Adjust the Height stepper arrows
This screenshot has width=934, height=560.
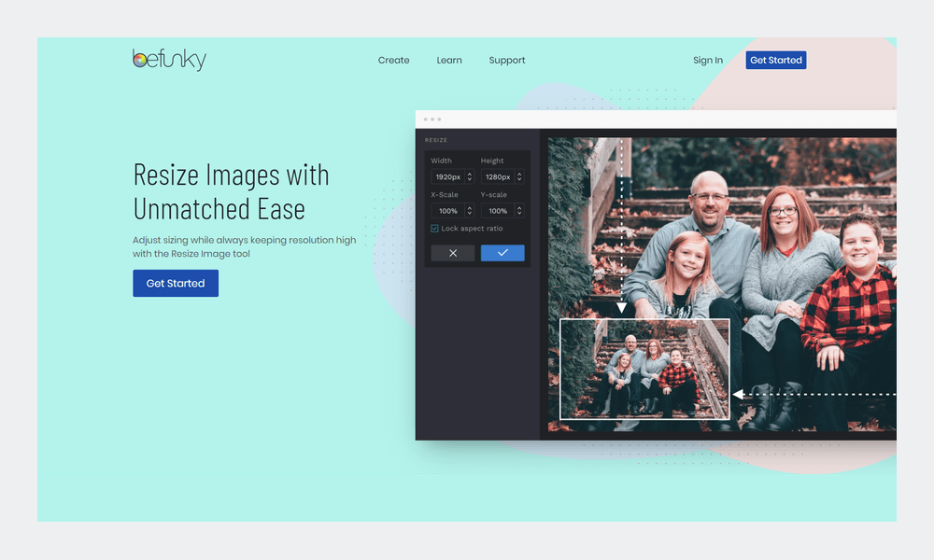[x=519, y=176]
